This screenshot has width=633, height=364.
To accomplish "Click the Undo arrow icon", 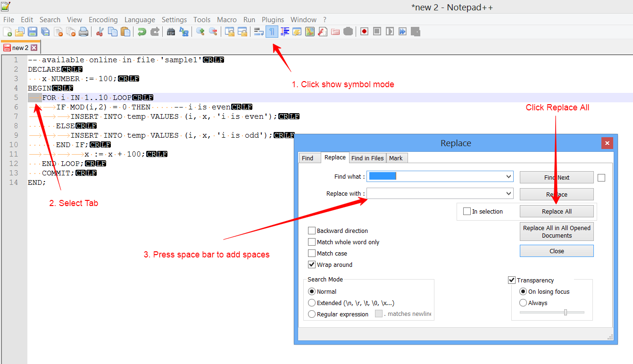I will [142, 31].
